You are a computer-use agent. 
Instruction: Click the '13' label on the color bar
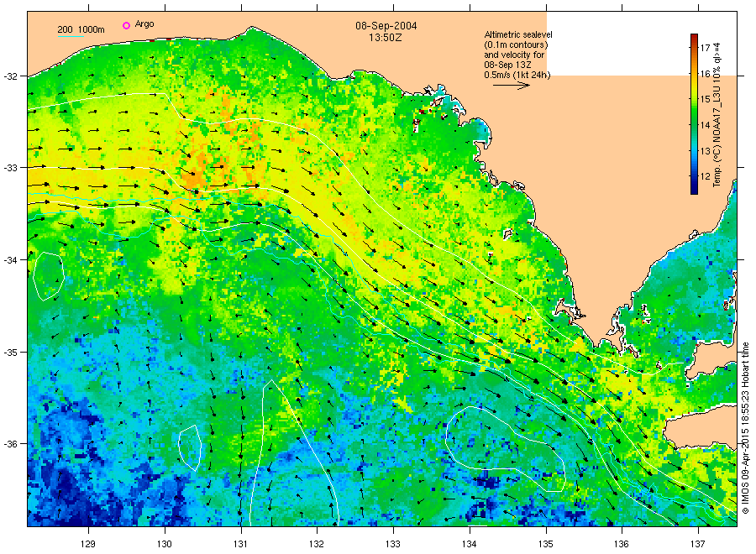tap(706, 151)
